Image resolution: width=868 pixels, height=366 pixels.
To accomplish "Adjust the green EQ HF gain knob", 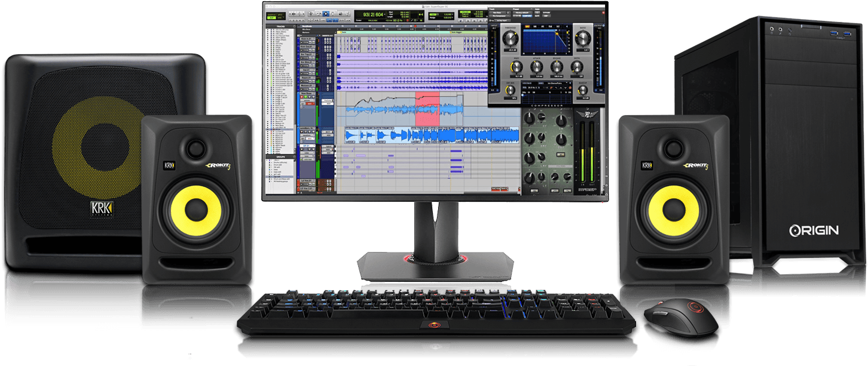I will (529, 118).
